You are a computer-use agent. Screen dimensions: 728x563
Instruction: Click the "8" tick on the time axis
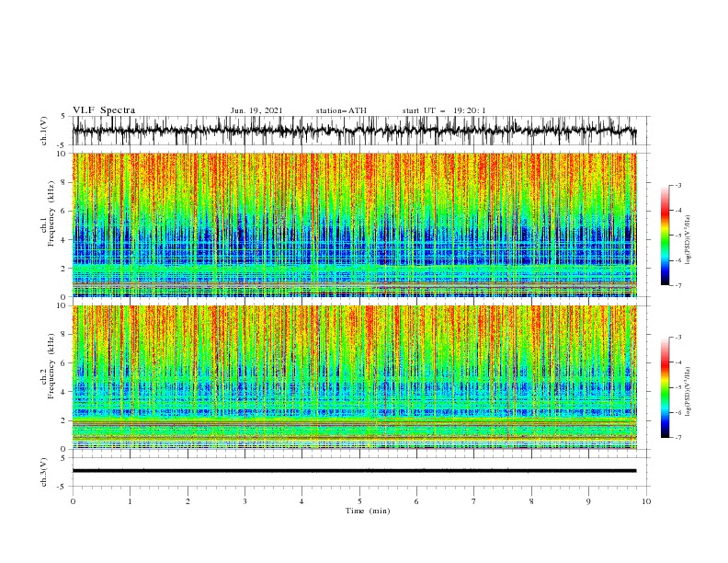[x=531, y=501]
